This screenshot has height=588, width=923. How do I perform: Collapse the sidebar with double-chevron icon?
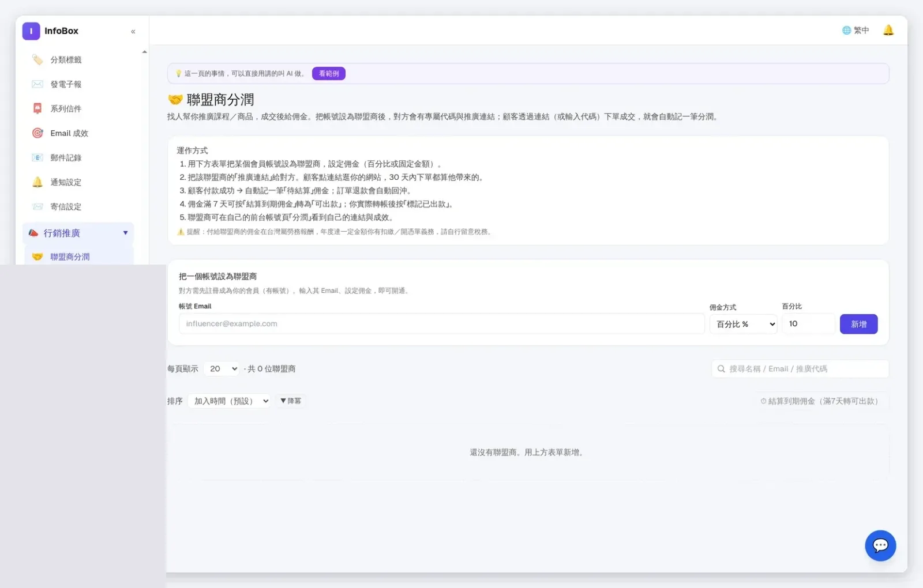point(133,32)
